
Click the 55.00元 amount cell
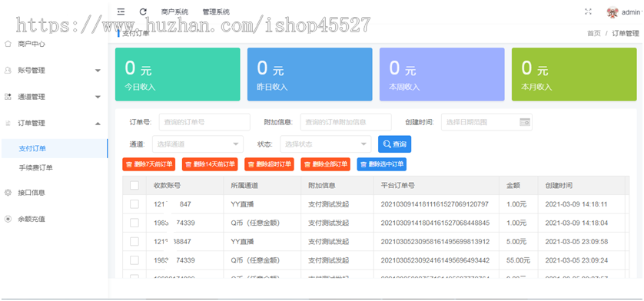pos(518,260)
